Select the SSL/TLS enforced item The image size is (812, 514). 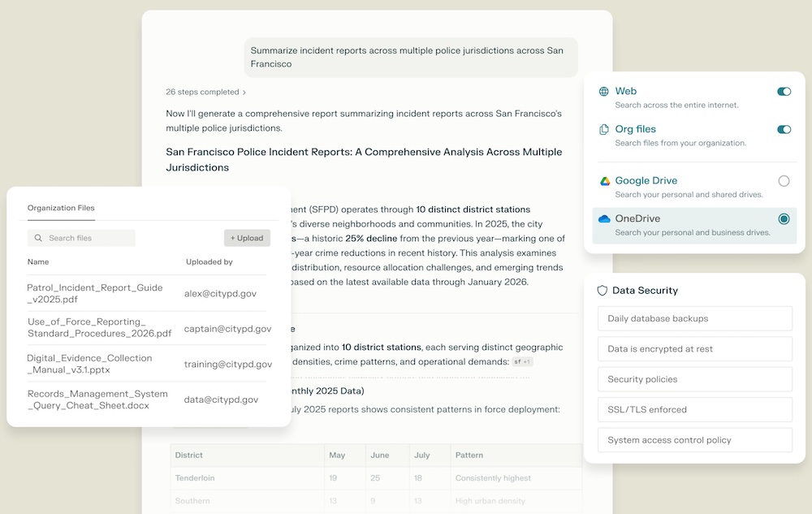tap(694, 409)
